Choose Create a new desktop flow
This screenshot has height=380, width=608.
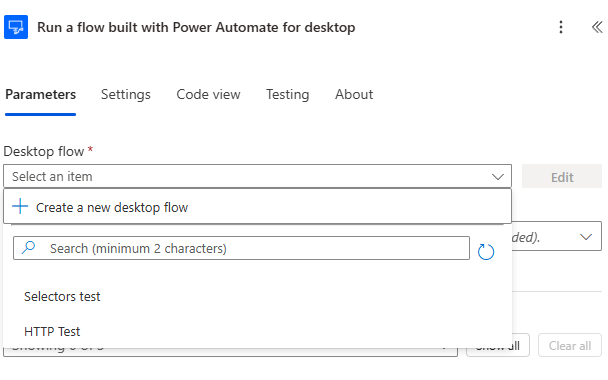(257, 207)
